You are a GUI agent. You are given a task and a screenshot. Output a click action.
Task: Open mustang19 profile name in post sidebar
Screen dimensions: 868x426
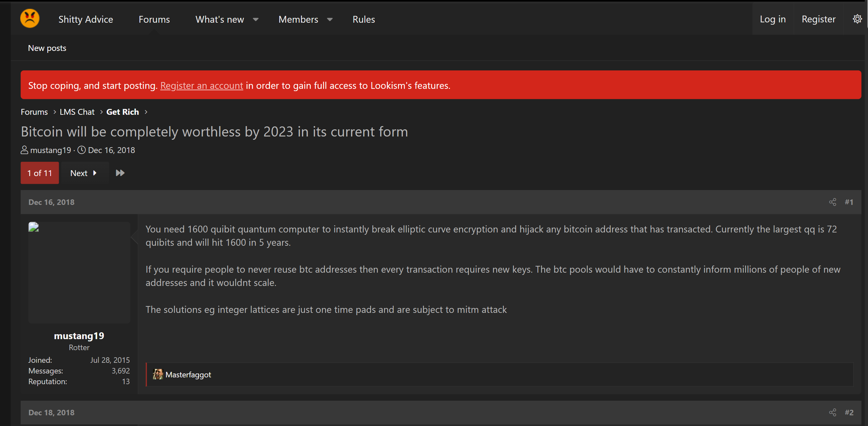point(79,336)
